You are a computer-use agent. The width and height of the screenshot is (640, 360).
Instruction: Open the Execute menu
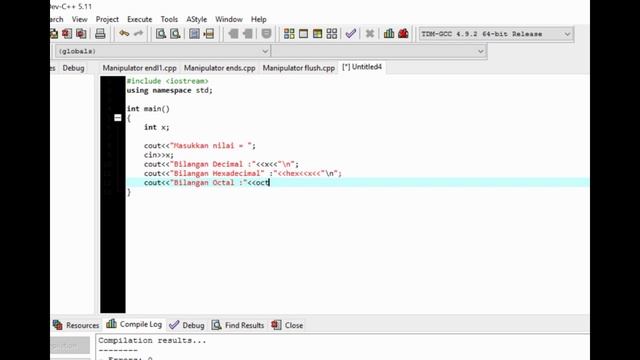tap(140, 19)
